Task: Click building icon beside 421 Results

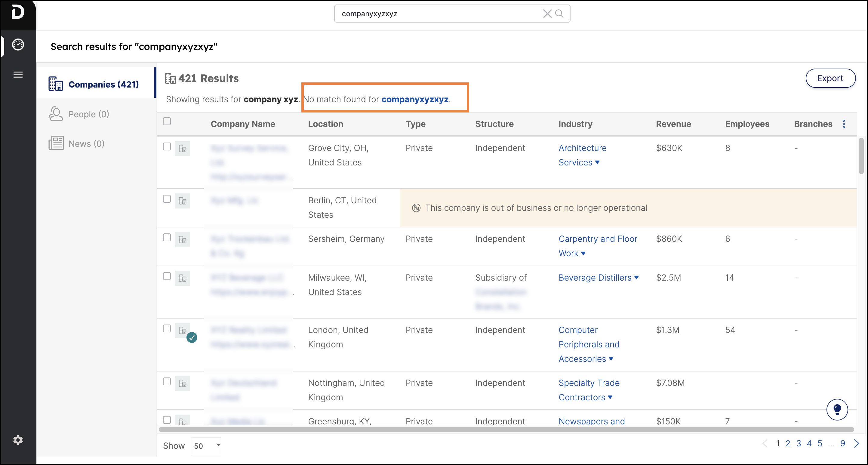Action: tap(171, 78)
